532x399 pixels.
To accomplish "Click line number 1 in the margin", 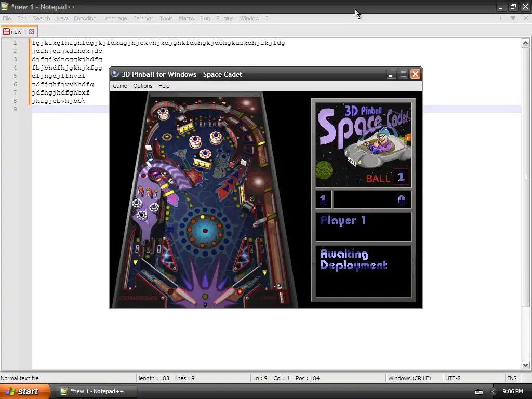I will [x=15, y=43].
